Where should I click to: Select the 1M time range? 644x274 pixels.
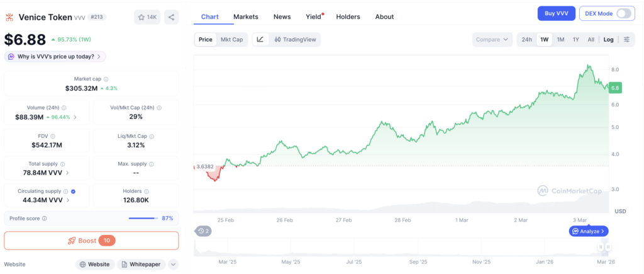tap(560, 40)
